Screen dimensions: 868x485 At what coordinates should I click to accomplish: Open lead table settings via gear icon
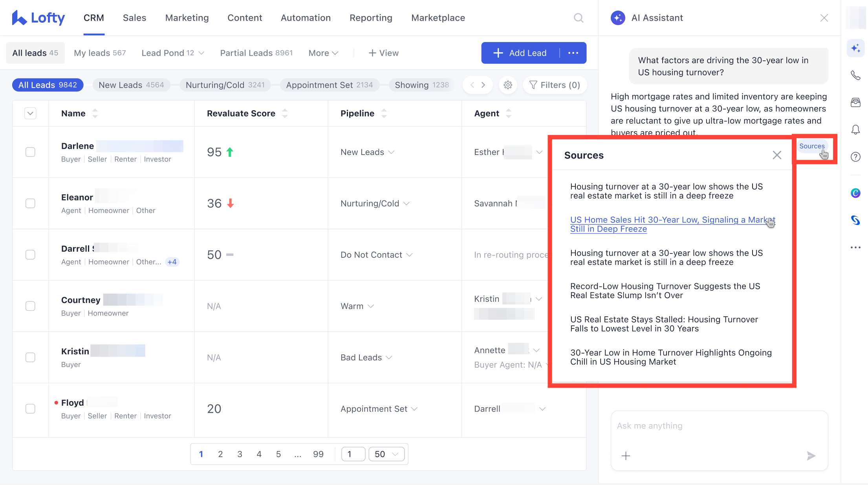pos(507,85)
